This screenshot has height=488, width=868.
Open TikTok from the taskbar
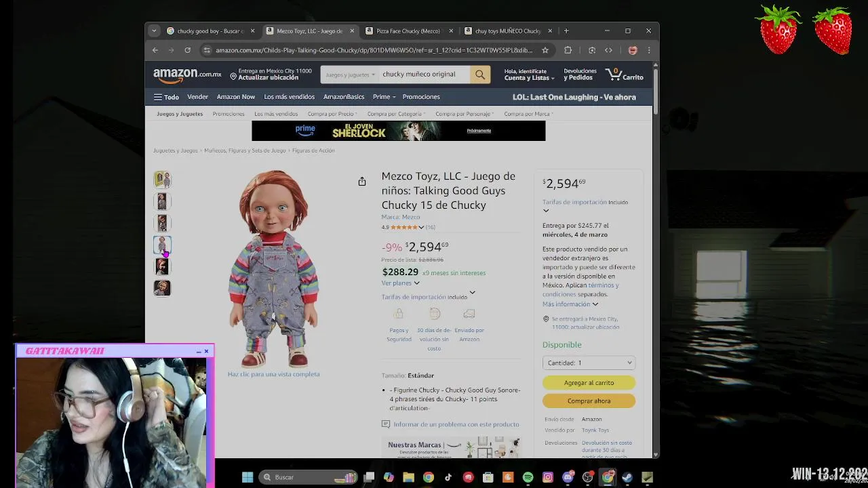click(448, 477)
